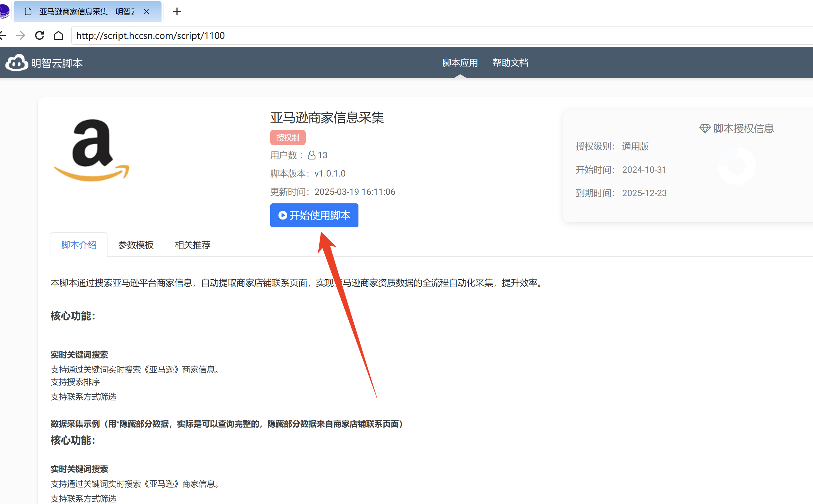Click the browser back arrow
Viewport: 813px width, 504px height.
3,35
